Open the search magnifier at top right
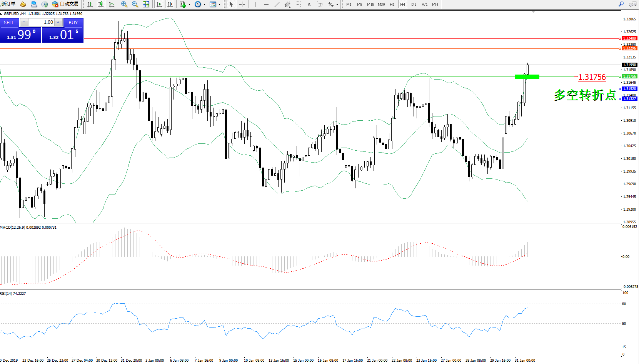 pyautogui.click(x=621, y=4)
